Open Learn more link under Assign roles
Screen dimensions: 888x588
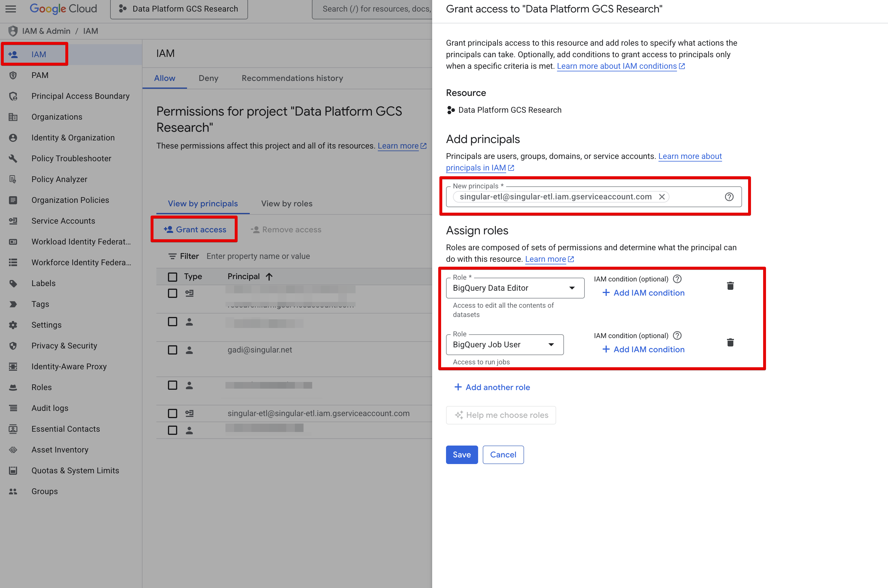(x=550, y=259)
